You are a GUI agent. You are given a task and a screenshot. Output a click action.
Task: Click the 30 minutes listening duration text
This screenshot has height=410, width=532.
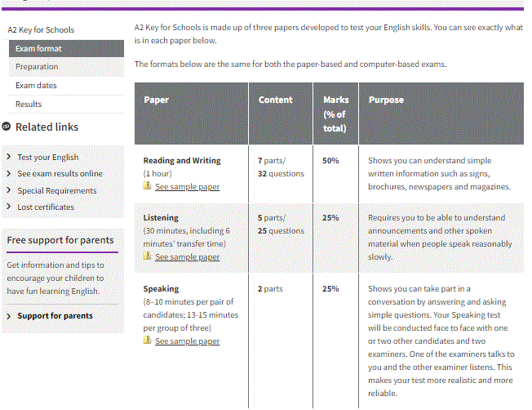187,237
